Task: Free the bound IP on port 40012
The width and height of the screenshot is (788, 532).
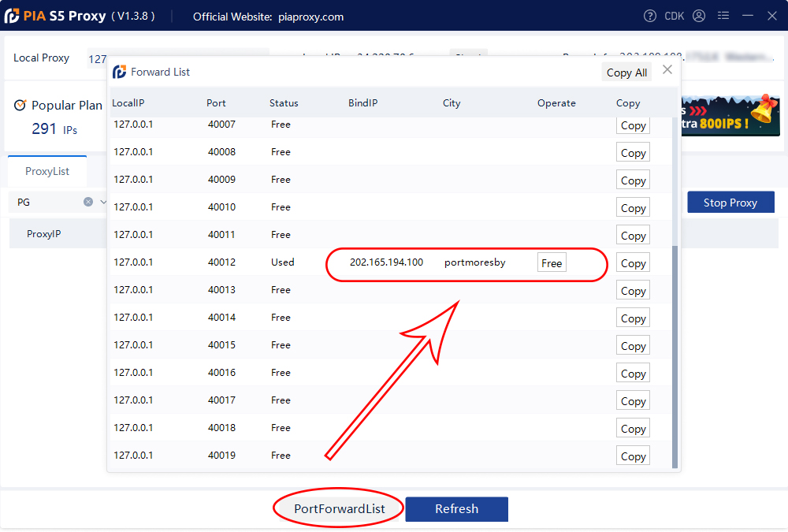Action: coord(552,262)
